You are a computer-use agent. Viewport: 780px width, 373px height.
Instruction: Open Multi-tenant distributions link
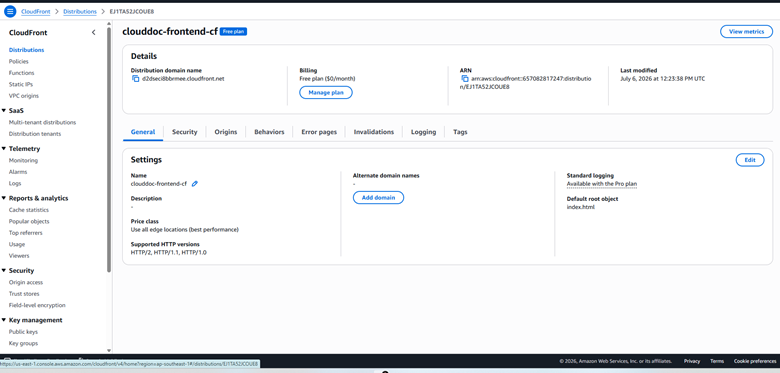point(42,122)
